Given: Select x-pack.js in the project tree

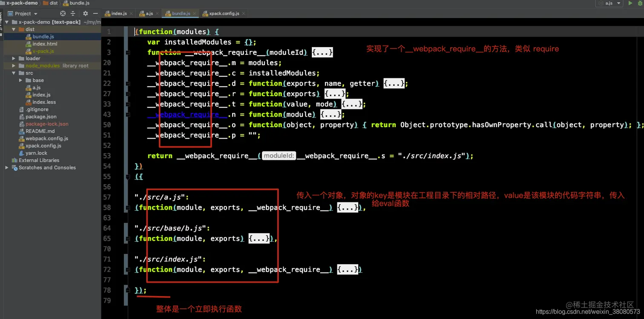Looking at the screenshot, I should [43, 51].
